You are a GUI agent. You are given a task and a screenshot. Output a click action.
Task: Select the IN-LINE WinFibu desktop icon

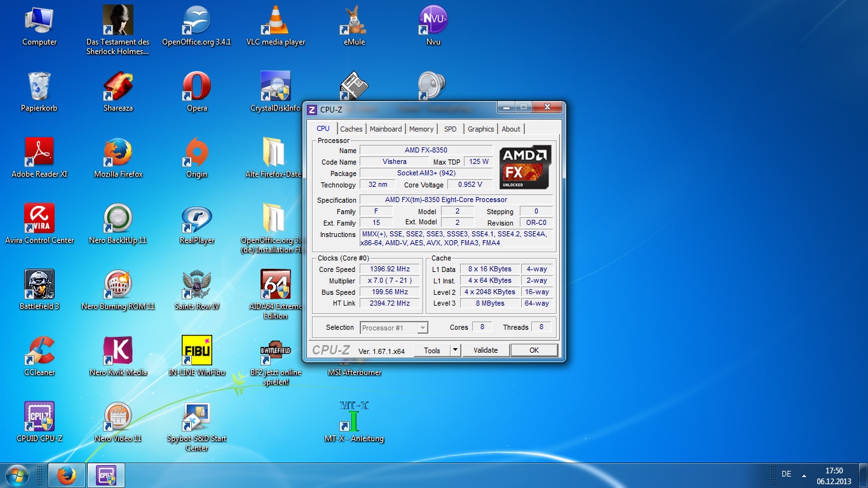click(x=196, y=357)
